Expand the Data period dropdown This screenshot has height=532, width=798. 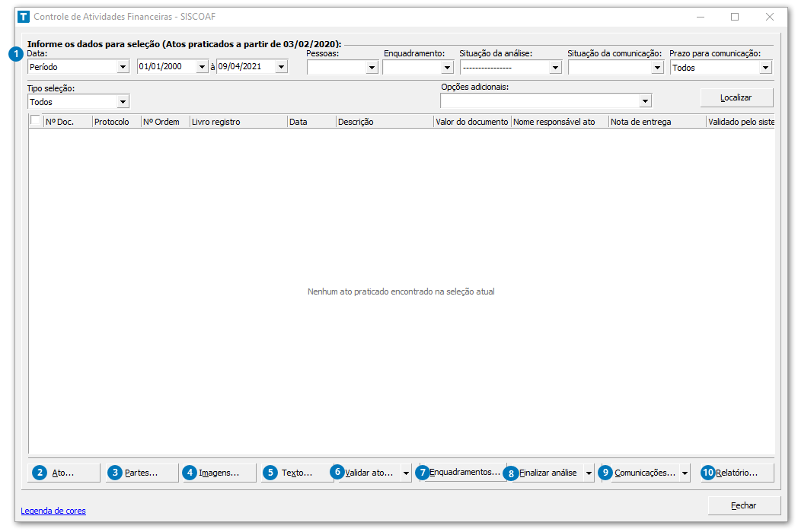[123, 67]
